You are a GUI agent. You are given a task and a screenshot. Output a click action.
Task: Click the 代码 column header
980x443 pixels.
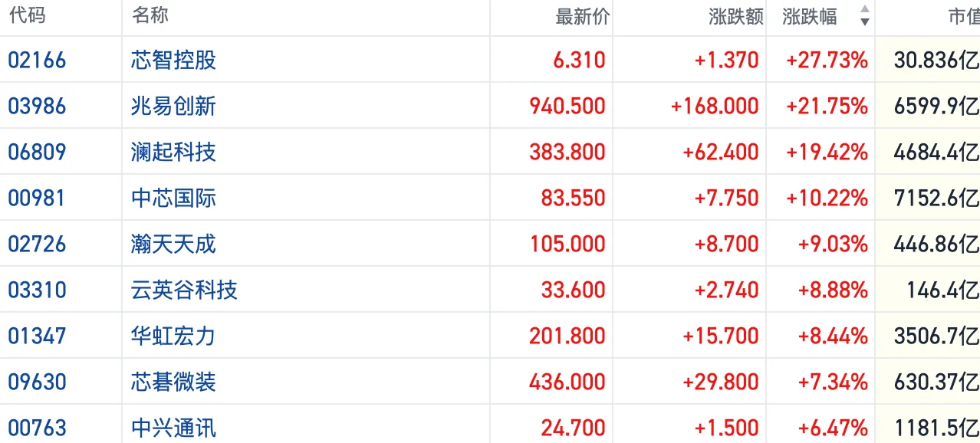28,15
